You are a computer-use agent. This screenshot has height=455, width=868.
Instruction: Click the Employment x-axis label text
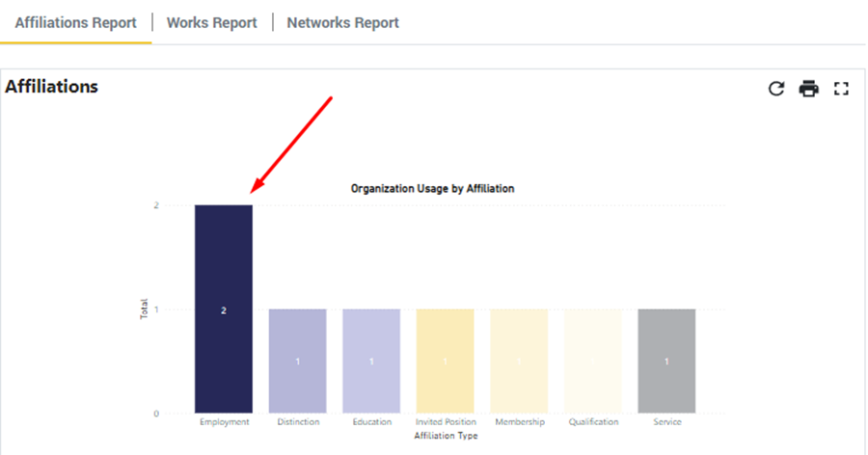[x=224, y=422]
